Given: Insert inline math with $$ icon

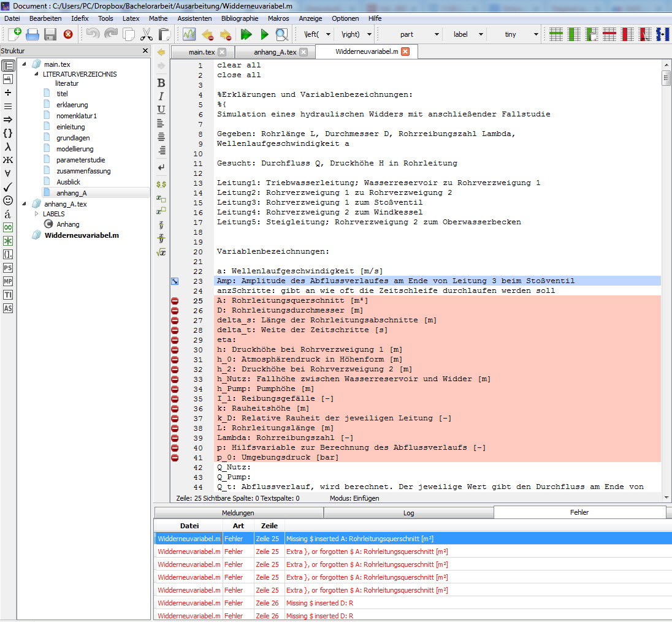Looking at the screenshot, I should pos(161,184).
